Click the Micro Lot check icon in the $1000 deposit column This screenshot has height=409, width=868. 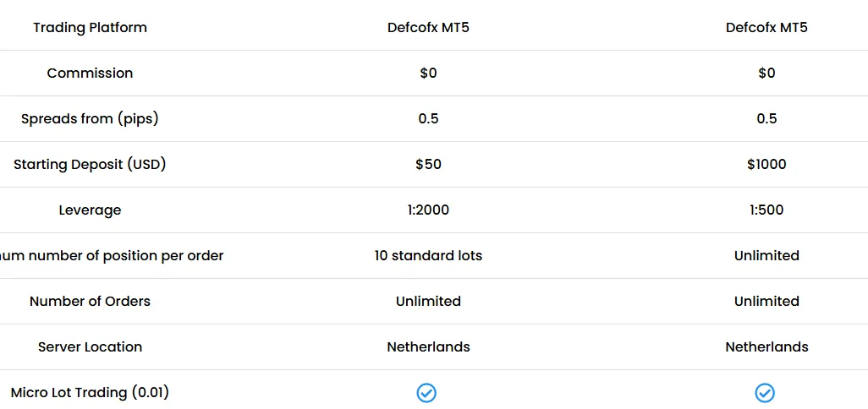pos(765,393)
